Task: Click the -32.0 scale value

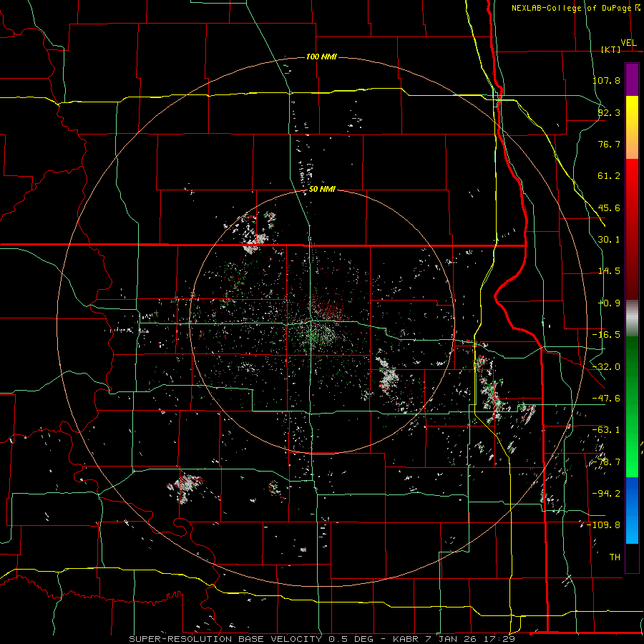Action: [x=606, y=367]
